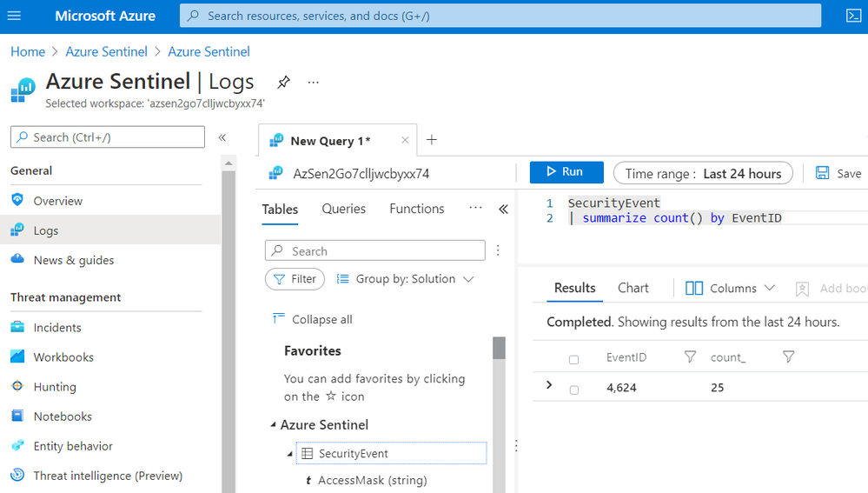868x493 pixels.
Task: Click the Entity behavior icon
Action: (17, 445)
